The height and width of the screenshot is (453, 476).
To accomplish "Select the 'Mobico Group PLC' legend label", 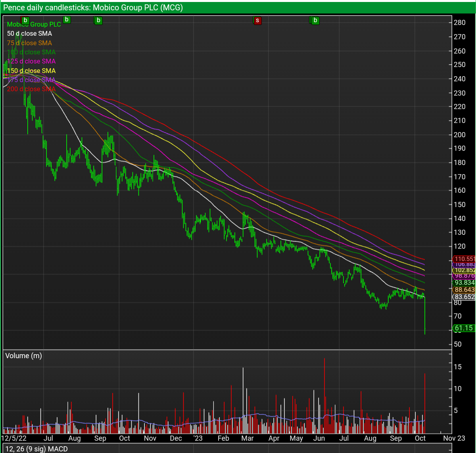I will point(34,25).
